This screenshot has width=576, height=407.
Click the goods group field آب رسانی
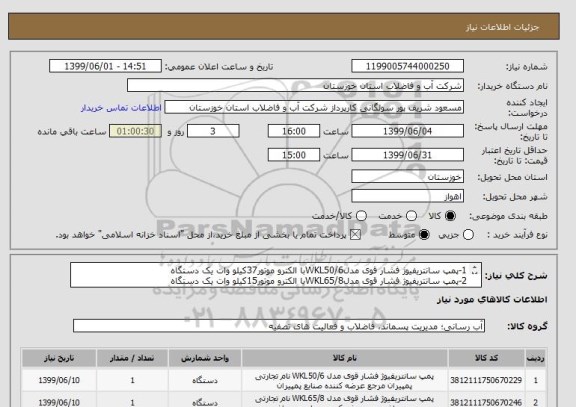point(279,326)
